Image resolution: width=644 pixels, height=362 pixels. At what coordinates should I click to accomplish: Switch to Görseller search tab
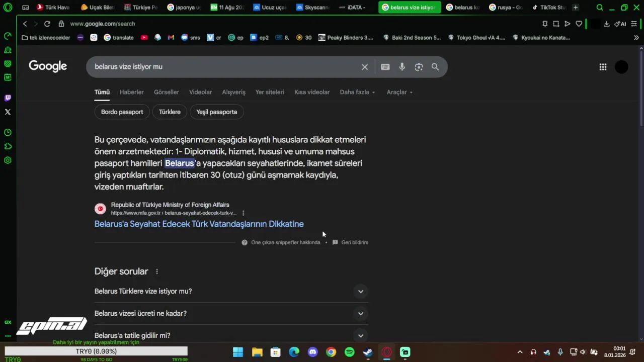[167, 92]
